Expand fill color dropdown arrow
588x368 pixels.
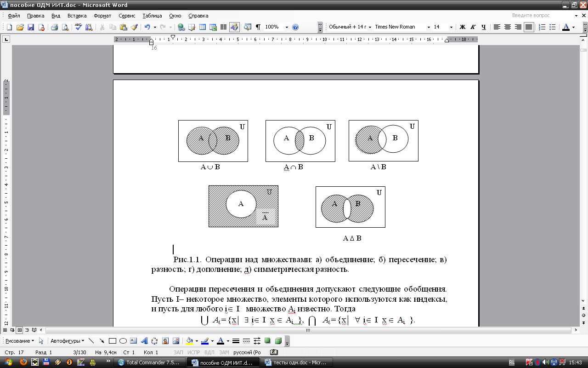pyautogui.click(x=196, y=341)
